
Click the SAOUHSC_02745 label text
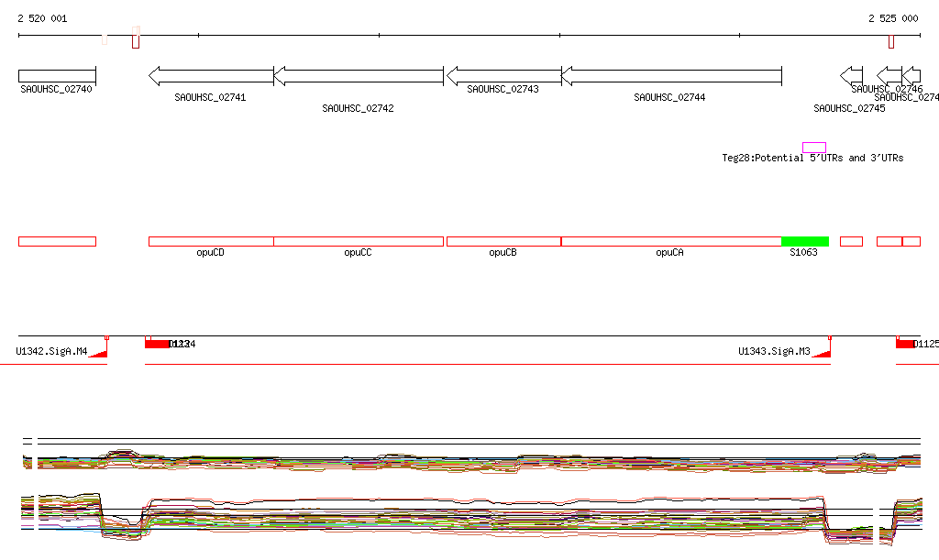click(x=849, y=108)
